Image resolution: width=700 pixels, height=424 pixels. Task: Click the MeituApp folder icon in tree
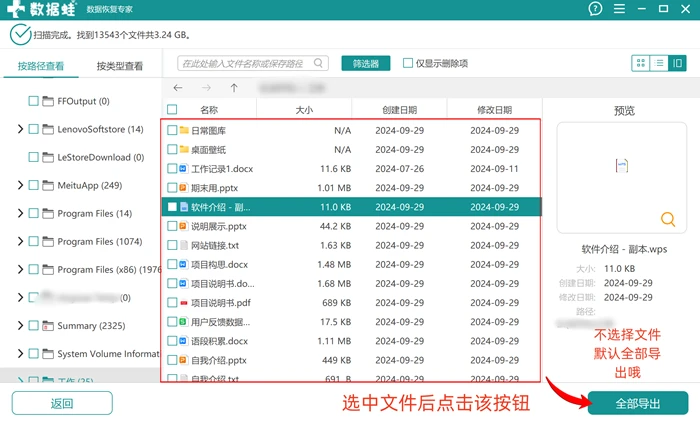(48, 185)
